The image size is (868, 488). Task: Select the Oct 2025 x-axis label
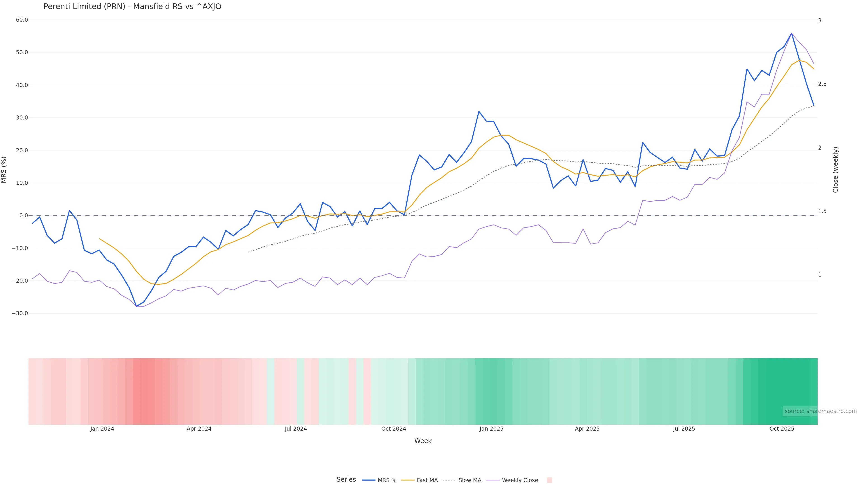click(x=782, y=429)
